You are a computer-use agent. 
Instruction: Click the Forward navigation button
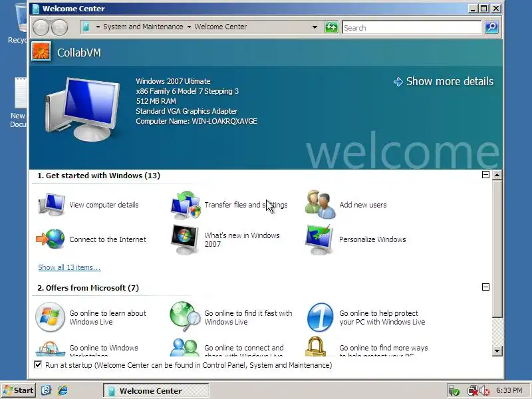point(60,27)
